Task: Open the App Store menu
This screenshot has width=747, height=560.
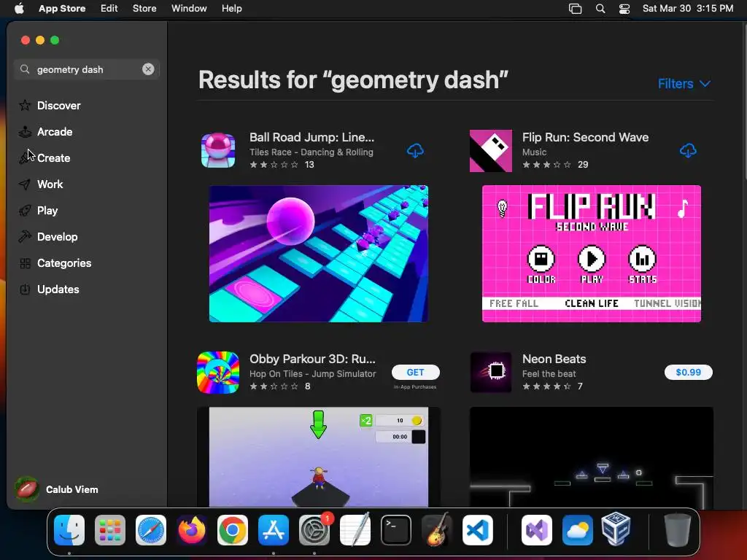Action: (62, 9)
